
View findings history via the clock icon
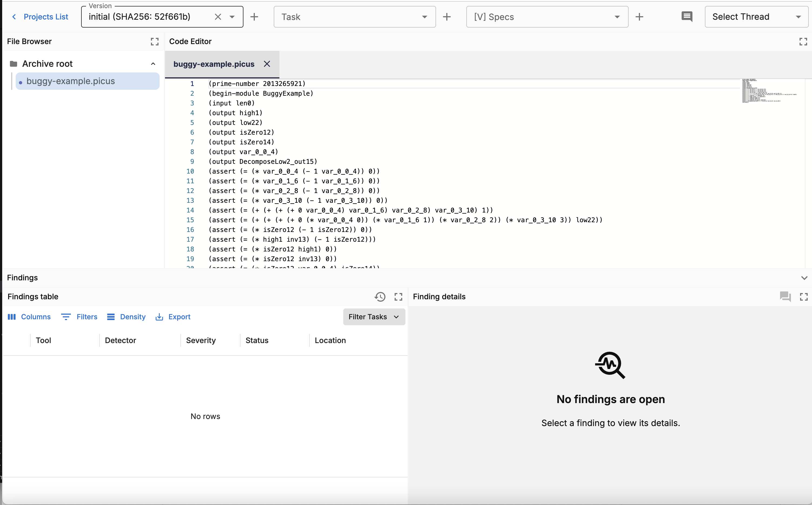380,297
